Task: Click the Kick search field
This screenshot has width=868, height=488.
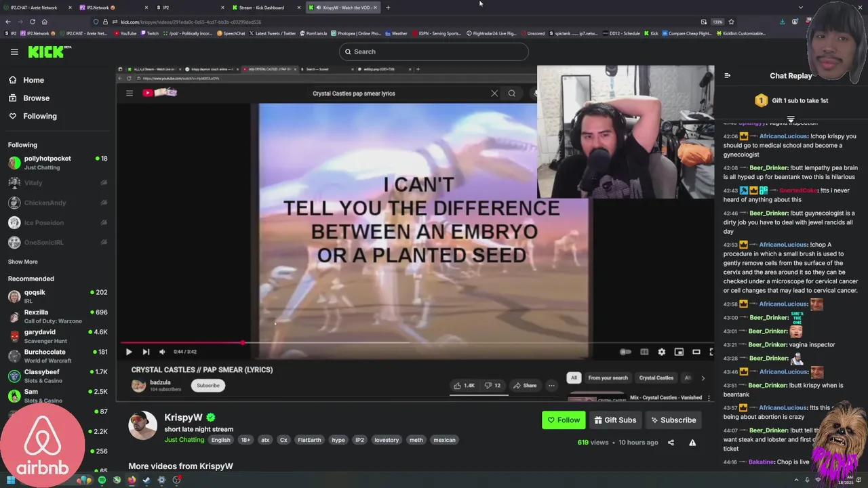Action: click(433, 52)
